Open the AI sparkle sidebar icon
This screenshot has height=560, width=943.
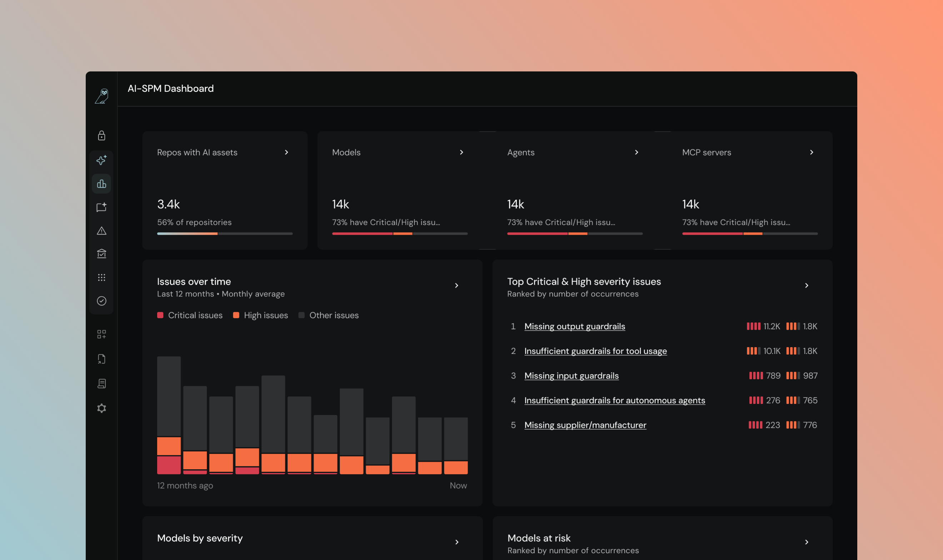point(101,160)
